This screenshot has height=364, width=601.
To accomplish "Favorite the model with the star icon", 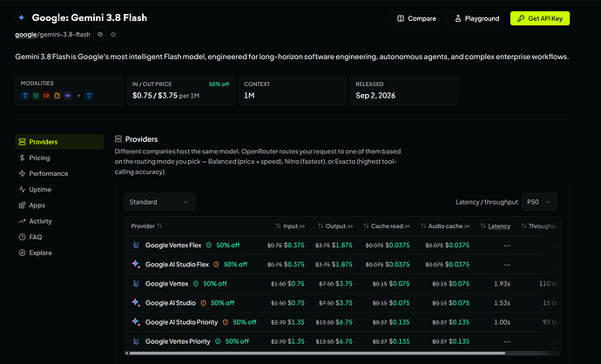I will point(113,35).
